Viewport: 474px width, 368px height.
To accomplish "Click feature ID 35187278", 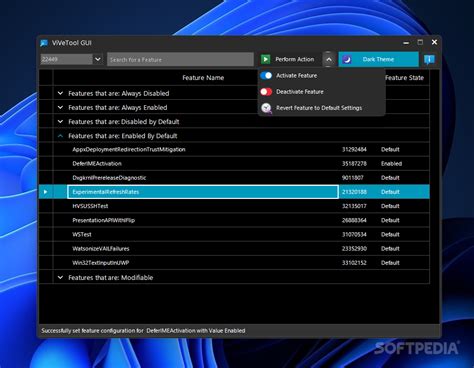I will (x=354, y=164).
